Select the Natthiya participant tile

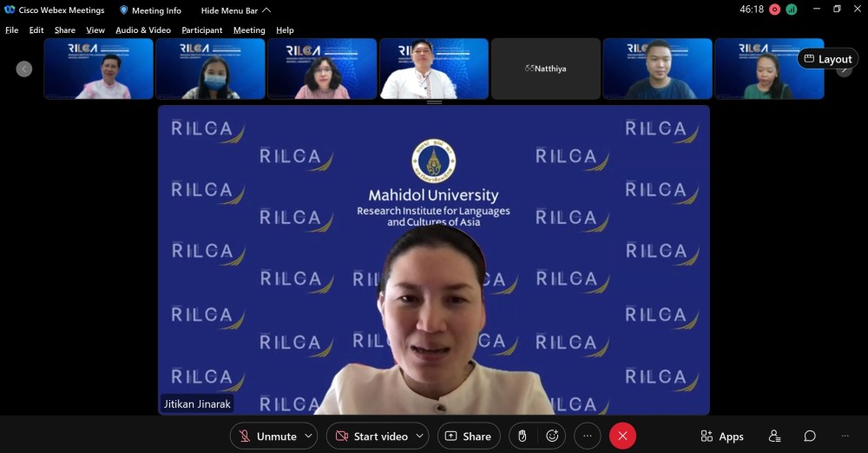pos(546,69)
